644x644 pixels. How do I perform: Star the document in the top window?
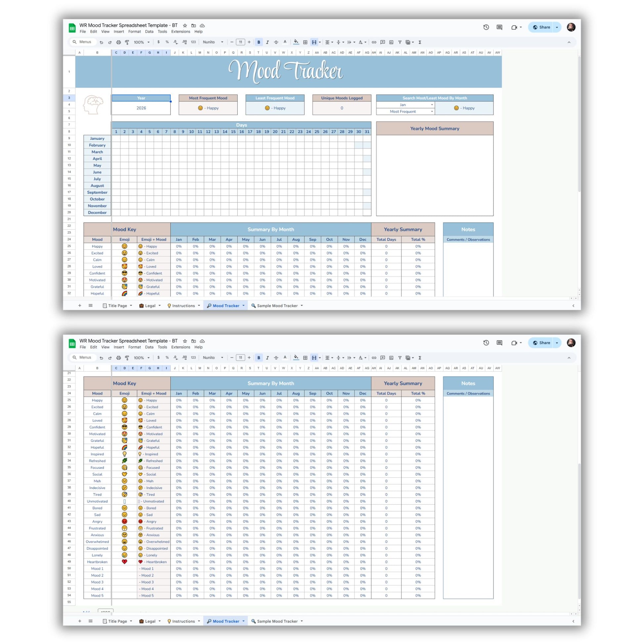click(x=185, y=25)
